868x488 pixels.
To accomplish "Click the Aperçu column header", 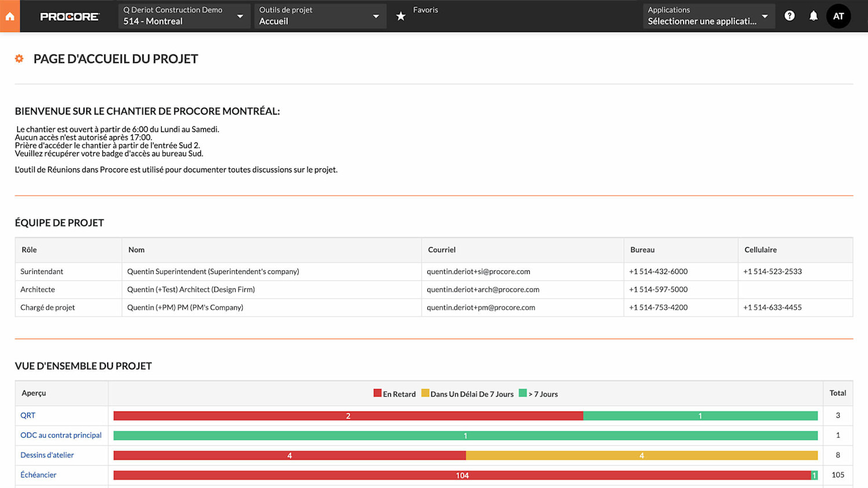I will (62, 393).
